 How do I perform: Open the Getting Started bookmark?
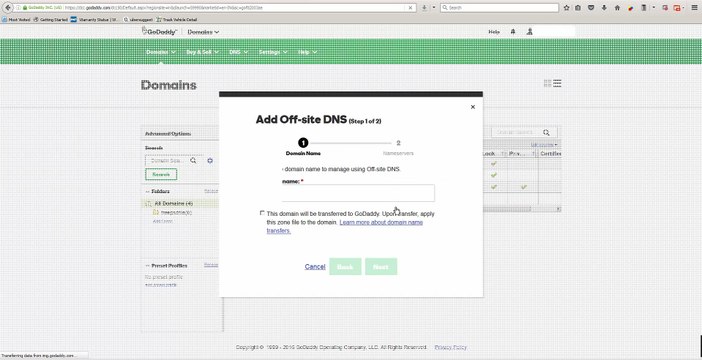click(51, 20)
